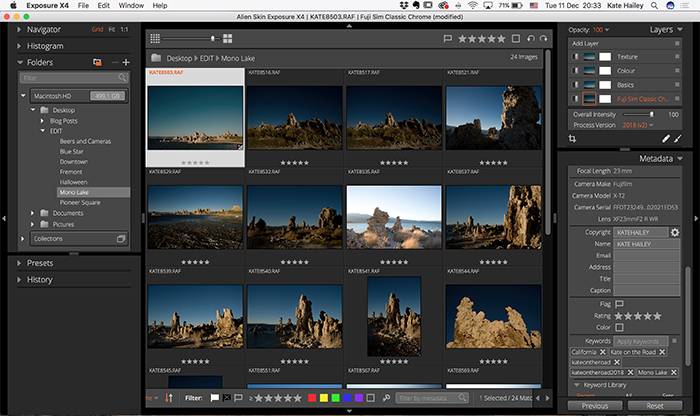Toggle no-color label filter square
Image resolution: width=700 pixels, height=416 pixels.
(x=371, y=398)
